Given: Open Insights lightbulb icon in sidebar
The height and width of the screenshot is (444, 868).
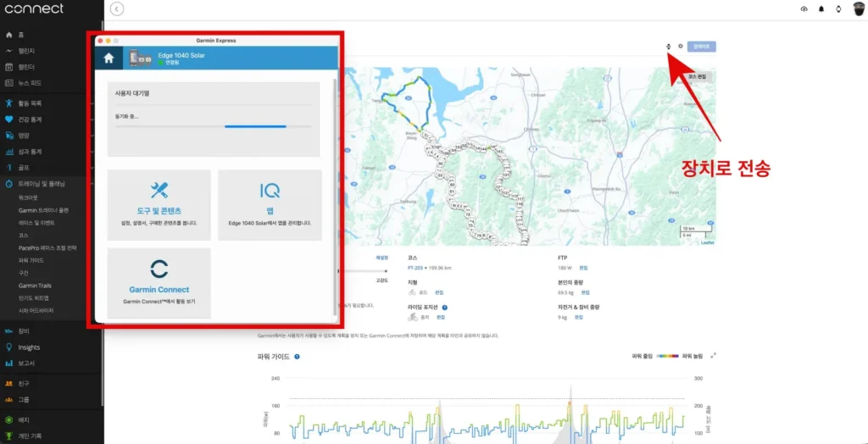Looking at the screenshot, I should tap(8, 347).
